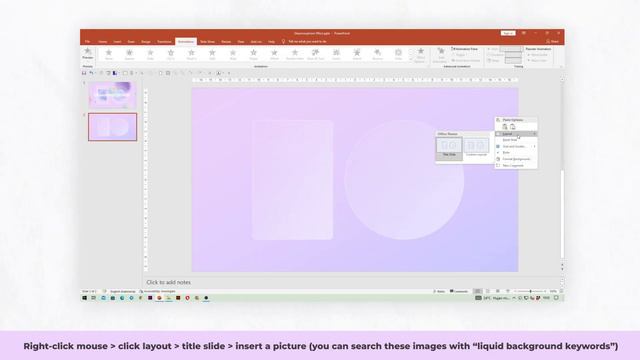Toggle Notes in the status bar

(x=439, y=291)
